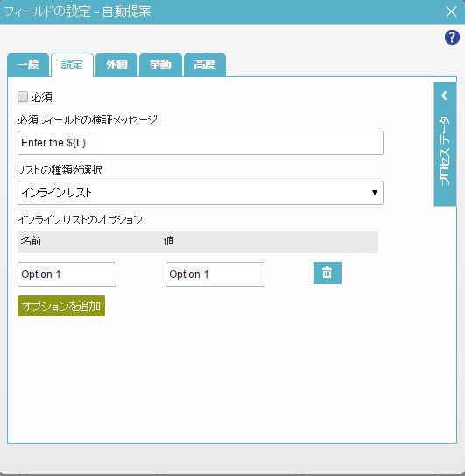
Task: Expand the プロセス データ side panel chevron
Action: tap(445, 96)
